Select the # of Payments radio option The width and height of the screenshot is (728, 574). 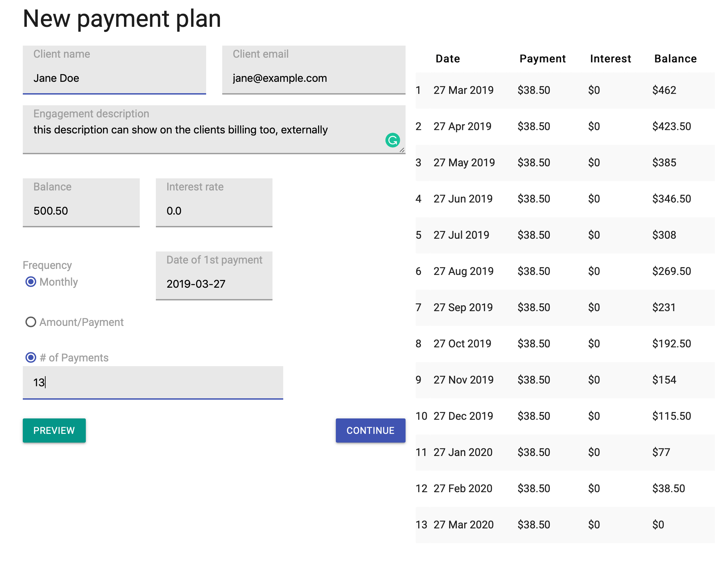point(31,357)
